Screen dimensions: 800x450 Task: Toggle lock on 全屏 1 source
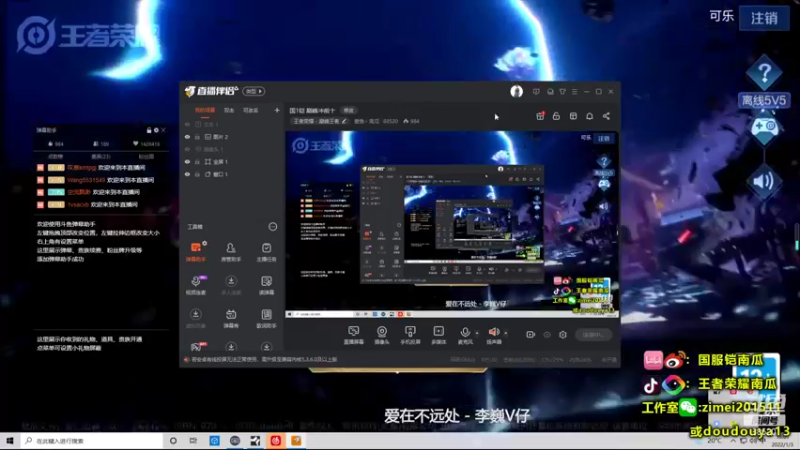(197, 162)
